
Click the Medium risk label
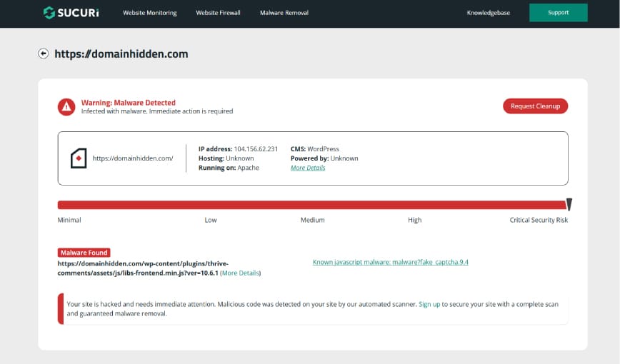pos(312,220)
